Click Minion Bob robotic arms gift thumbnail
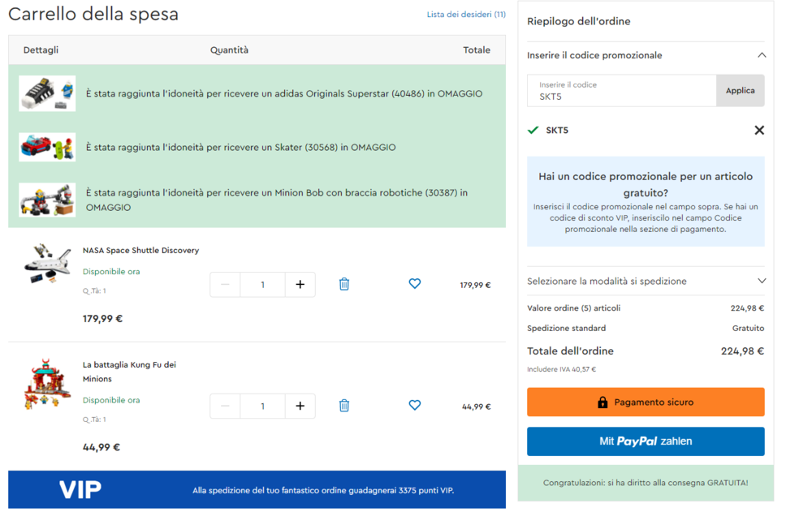The image size is (812, 512). pyautogui.click(x=47, y=200)
